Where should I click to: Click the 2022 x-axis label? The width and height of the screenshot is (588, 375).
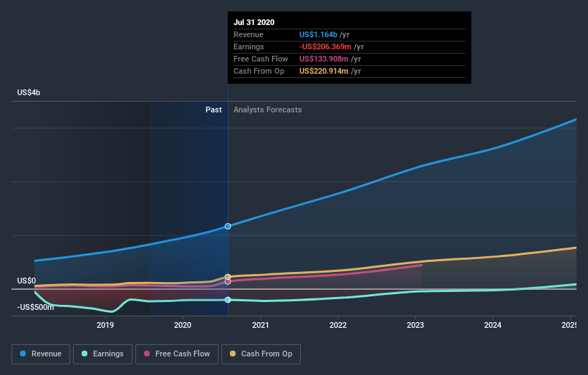click(338, 325)
